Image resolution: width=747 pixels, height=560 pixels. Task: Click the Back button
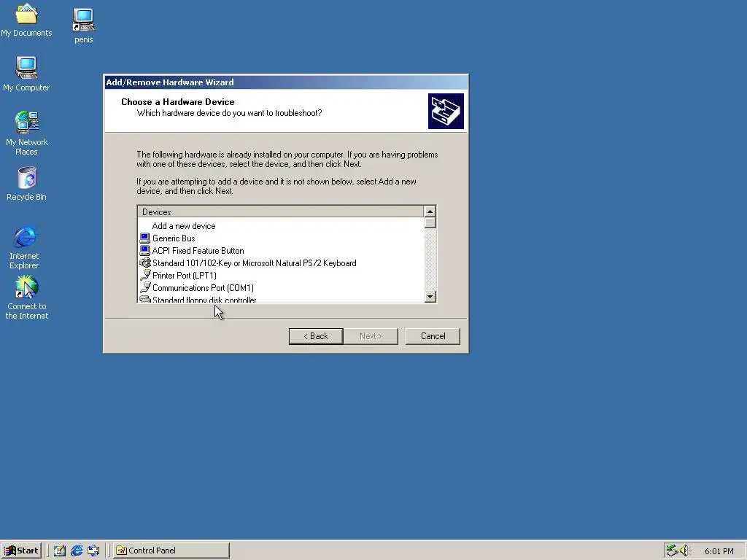pyautogui.click(x=316, y=336)
